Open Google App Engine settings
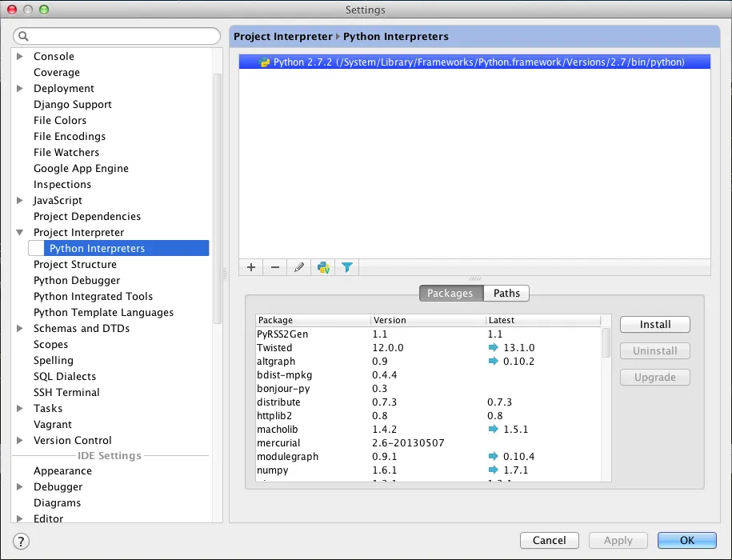Image resolution: width=732 pixels, height=560 pixels. tap(81, 169)
